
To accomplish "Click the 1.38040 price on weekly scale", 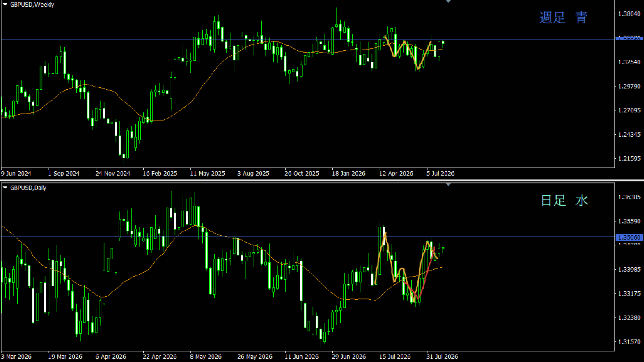I will point(629,14).
